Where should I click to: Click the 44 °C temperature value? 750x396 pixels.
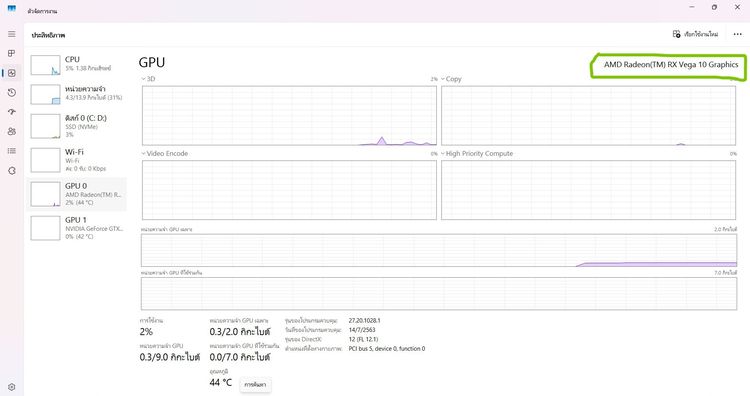coord(221,382)
